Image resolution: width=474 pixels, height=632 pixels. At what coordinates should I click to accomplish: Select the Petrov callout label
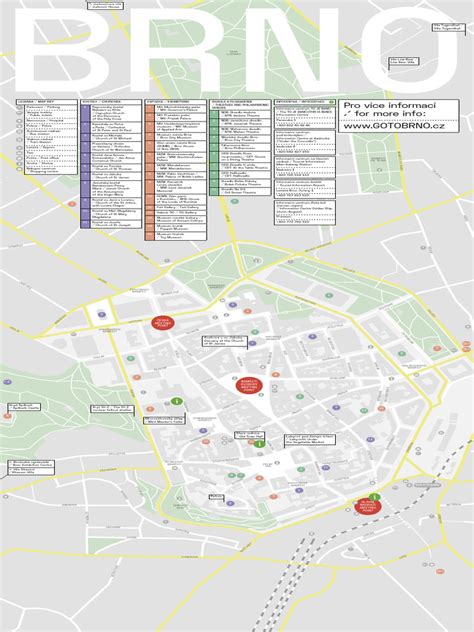click(216, 497)
